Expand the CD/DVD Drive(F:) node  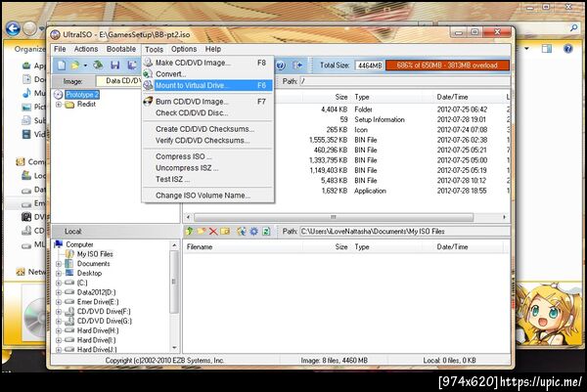click(59, 312)
